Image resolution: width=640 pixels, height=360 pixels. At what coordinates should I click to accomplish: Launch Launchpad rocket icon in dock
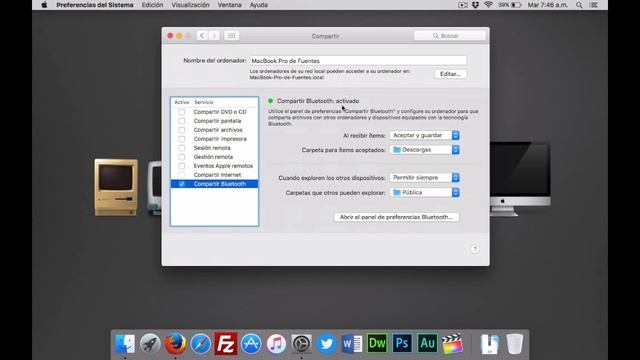[150, 344]
